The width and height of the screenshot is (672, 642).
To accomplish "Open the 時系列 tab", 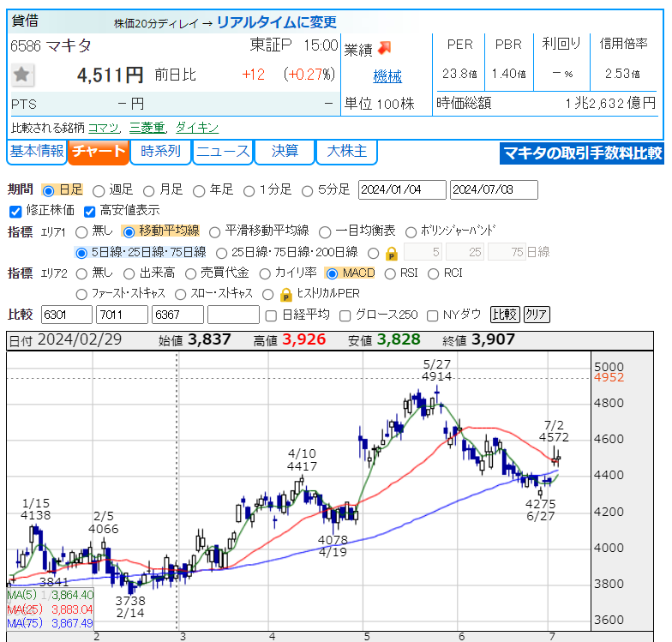I will (x=160, y=152).
